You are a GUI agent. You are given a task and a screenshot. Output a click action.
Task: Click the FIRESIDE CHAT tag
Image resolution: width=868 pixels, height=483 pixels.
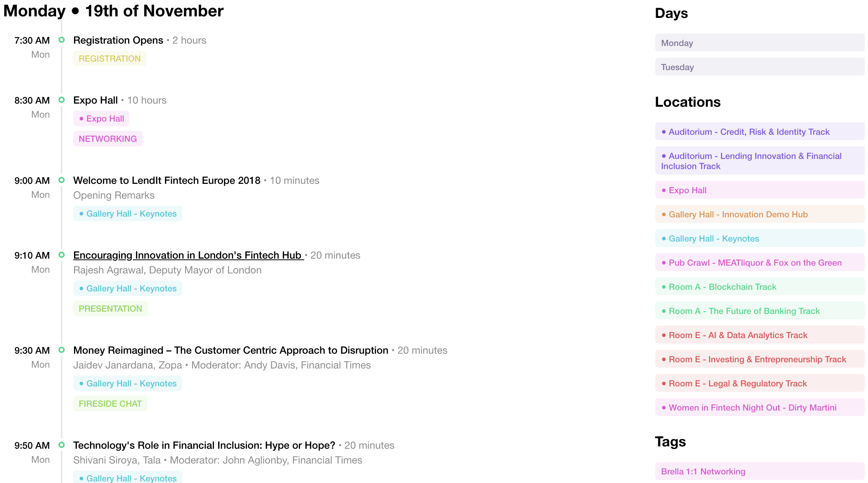point(110,404)
